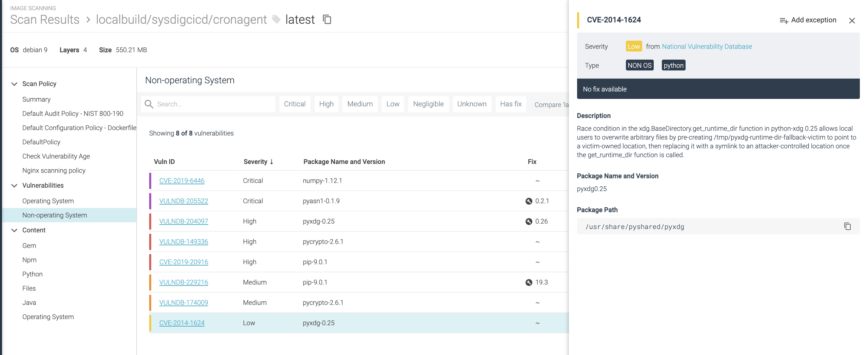Open Summary in Scan Policy
The image size is (868, 355).
point(36,99)
